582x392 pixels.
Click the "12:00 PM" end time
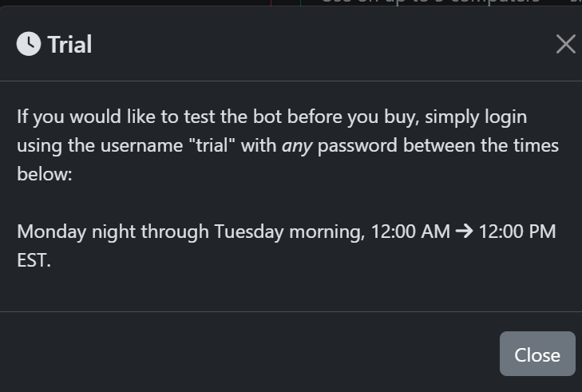click(517, 232)
